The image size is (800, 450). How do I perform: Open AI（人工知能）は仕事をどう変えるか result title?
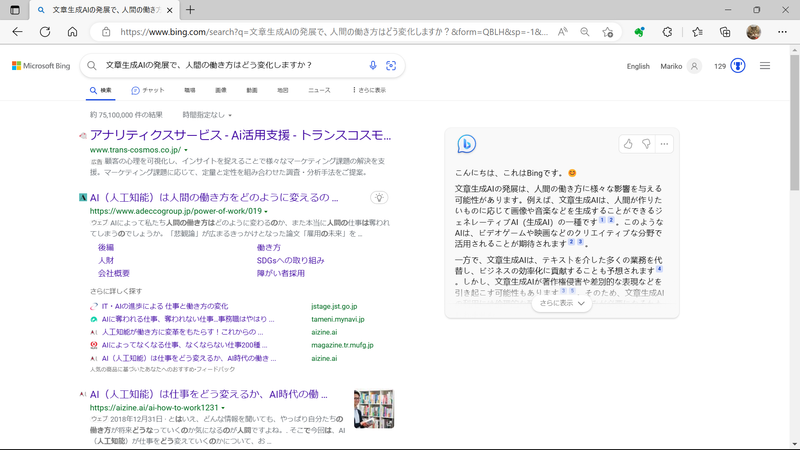click(x=209, y=394)
